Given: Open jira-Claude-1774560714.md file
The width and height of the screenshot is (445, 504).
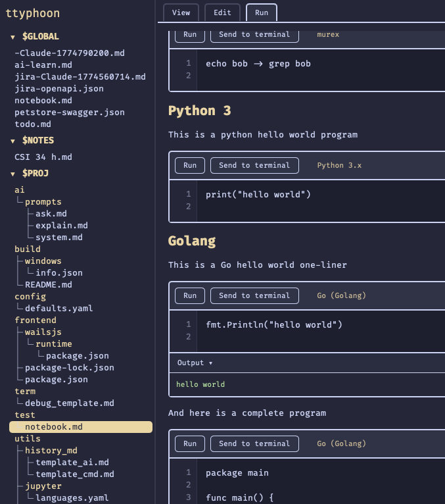Looking at the screenshot, I should 80,77.
